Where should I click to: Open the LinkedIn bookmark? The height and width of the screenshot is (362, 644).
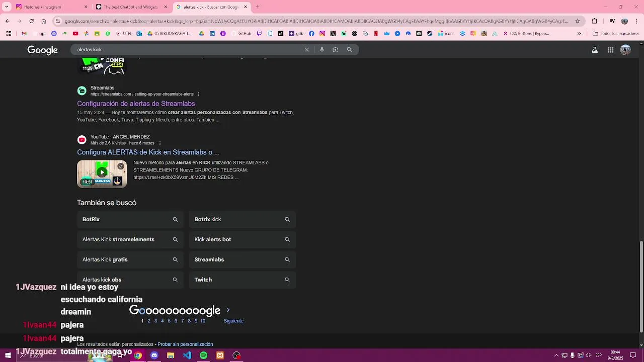point(212,34)
